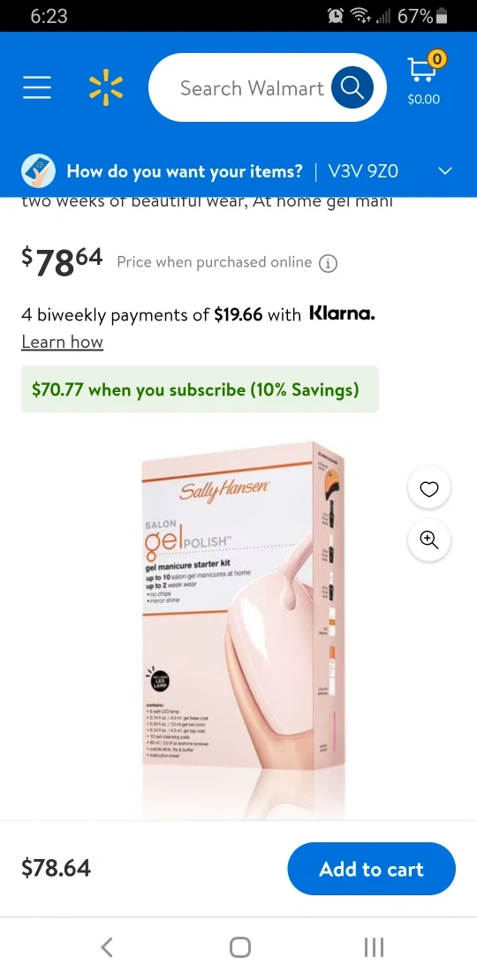The height and width of the screenshot is (980, 477).
Task: Tap the Walmart spark logo
Action: tap(106, 87)
